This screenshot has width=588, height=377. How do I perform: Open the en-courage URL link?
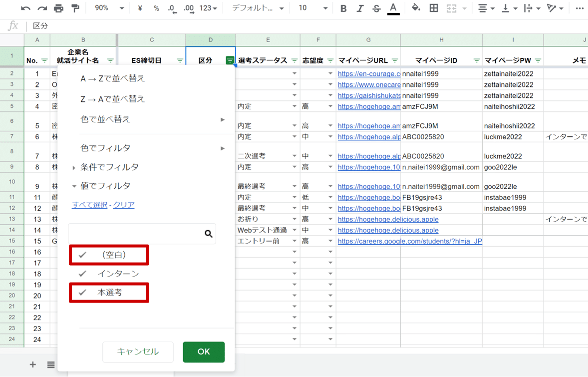369,74
